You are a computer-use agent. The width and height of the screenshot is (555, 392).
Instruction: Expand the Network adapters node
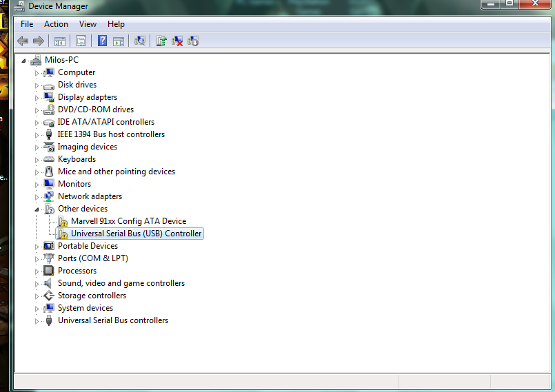(x=37, y=197)
